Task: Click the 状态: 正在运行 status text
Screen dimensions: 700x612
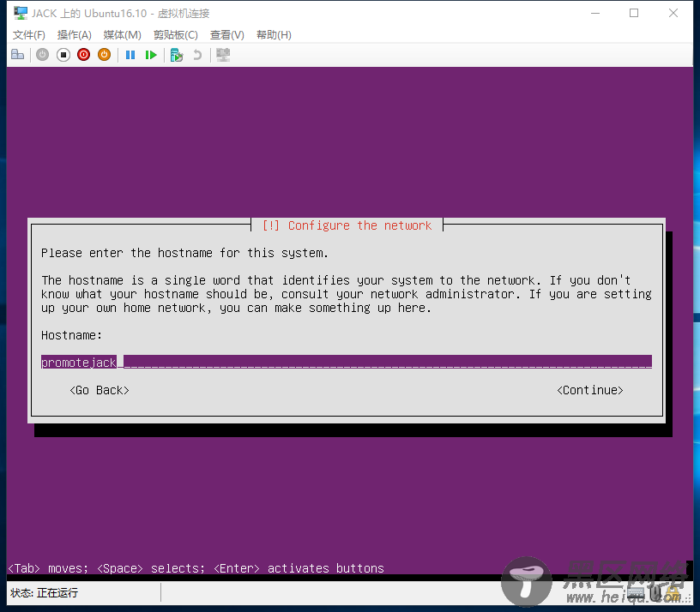Action: pos(45,593)
